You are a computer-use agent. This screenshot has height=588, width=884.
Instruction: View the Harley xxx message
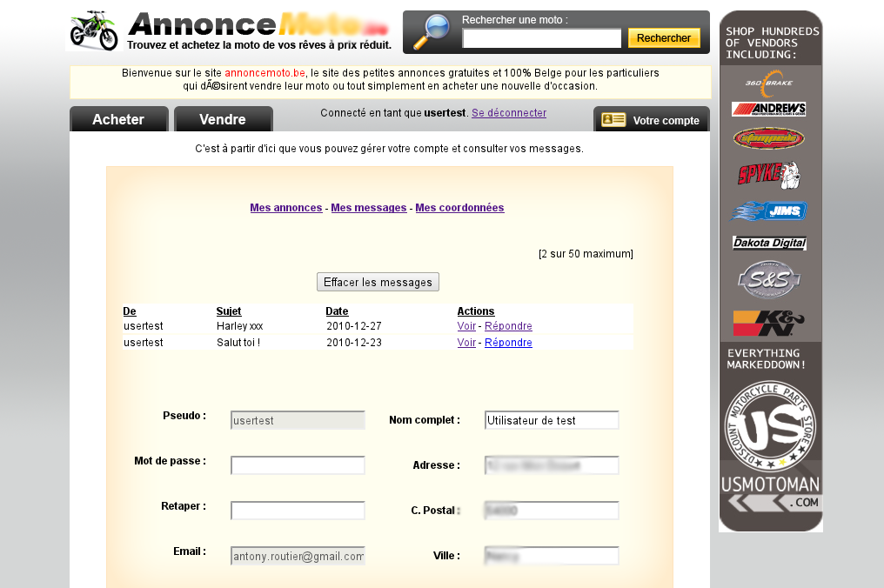466,326
